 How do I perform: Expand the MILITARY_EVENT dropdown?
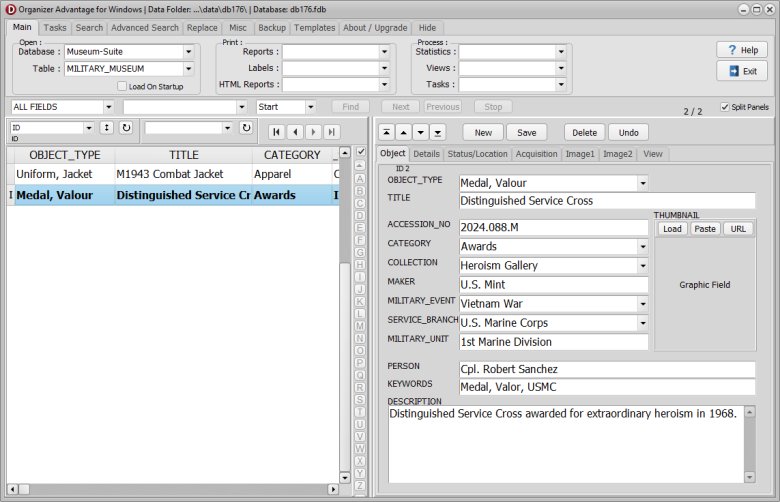(x=642, y=303)
